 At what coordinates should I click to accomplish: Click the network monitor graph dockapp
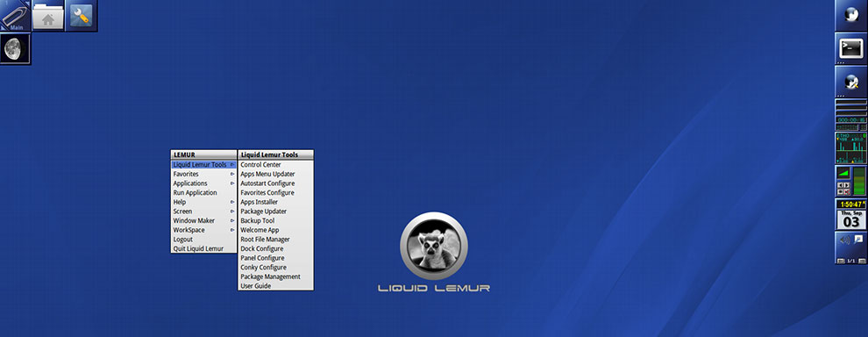tap(851, 148)
